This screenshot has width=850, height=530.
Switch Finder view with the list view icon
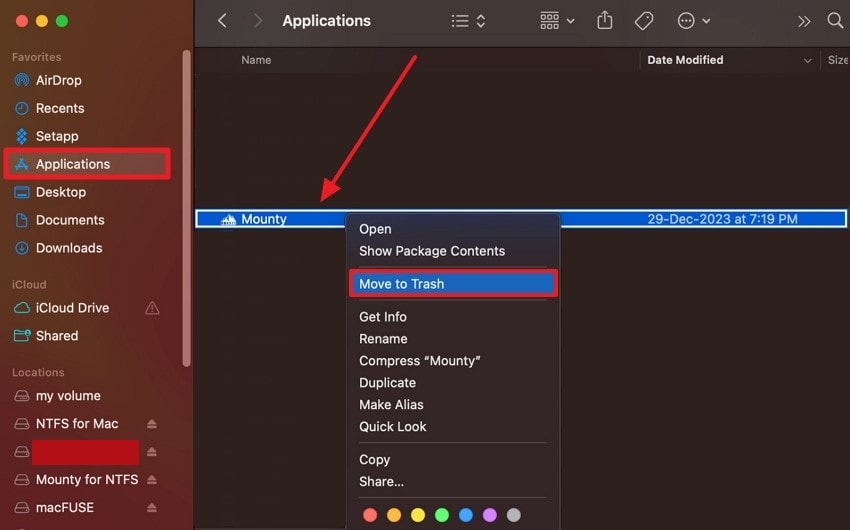(x=460, y=21)
